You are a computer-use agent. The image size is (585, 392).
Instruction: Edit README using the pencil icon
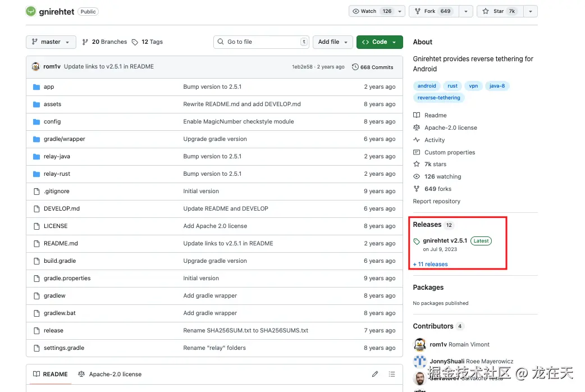(x=375, y=374)
